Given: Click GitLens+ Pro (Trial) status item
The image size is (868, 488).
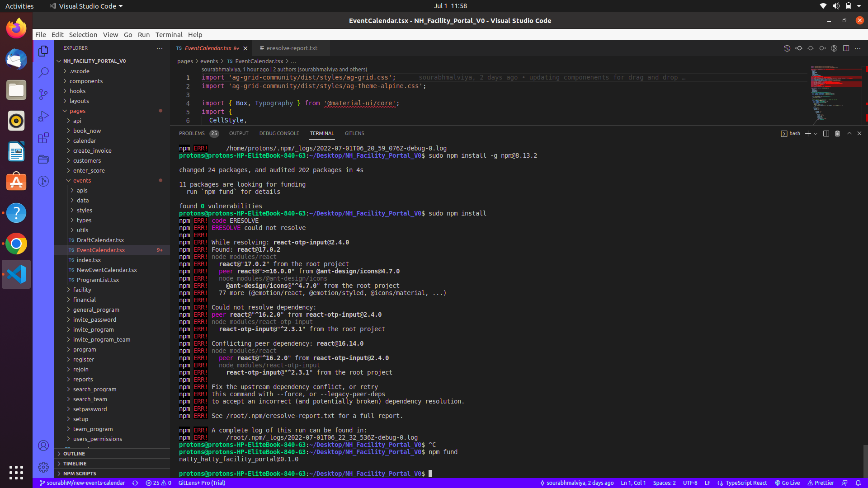Looking at the screenshot, I should [202, 483].
